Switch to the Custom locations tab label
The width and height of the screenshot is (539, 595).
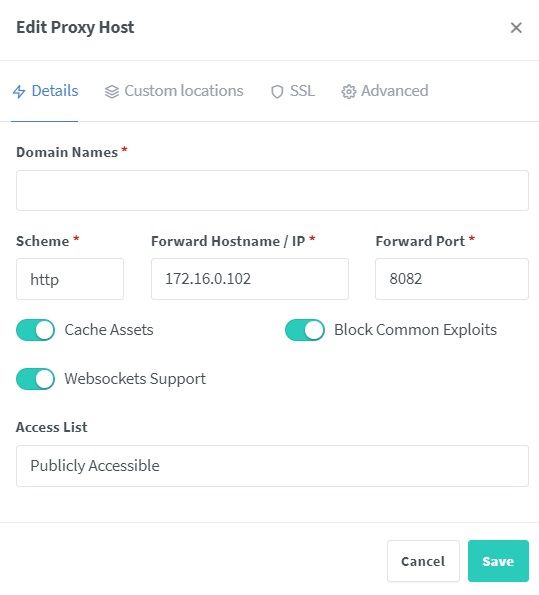[x=184, y=91]
